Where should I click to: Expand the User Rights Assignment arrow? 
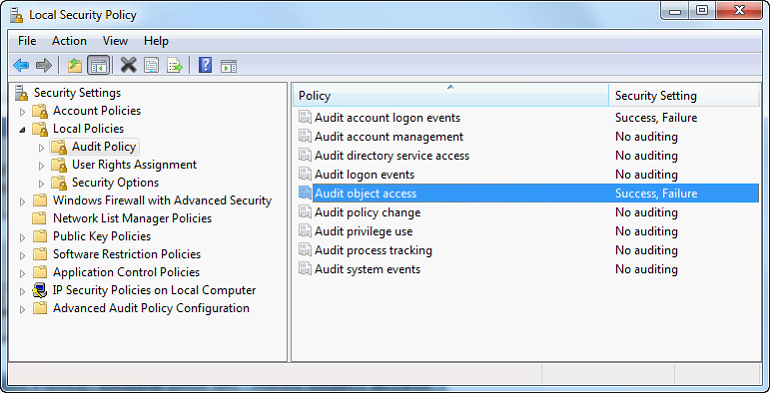41,166
